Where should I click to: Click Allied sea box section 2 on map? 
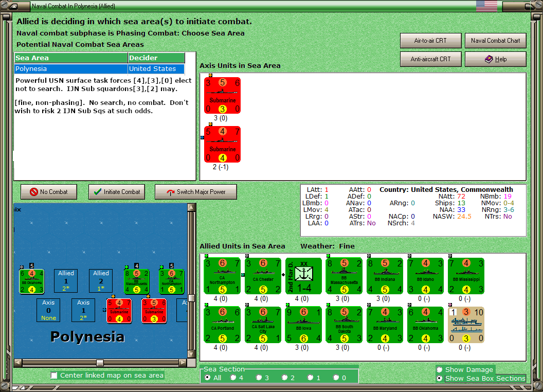101,281
